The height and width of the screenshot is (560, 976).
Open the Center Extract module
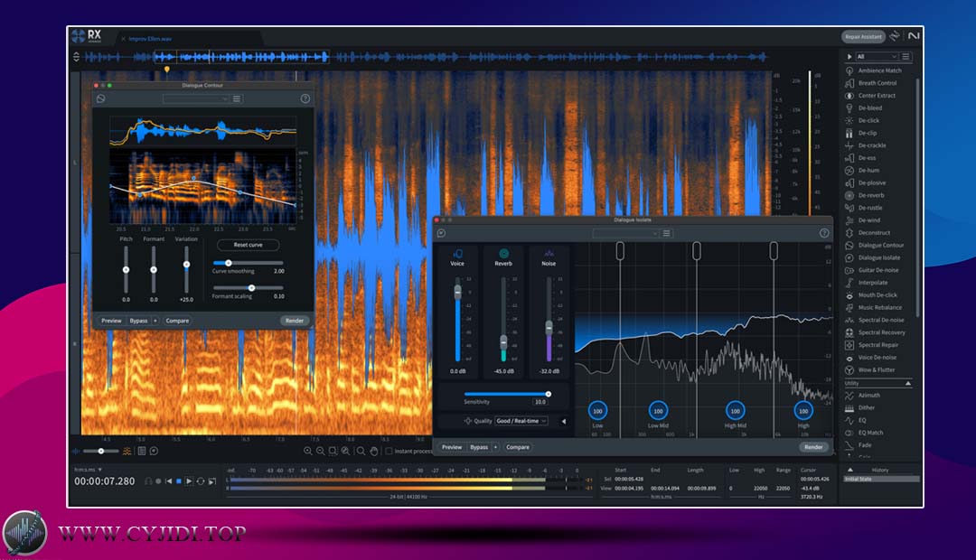[x=871, y=95]
